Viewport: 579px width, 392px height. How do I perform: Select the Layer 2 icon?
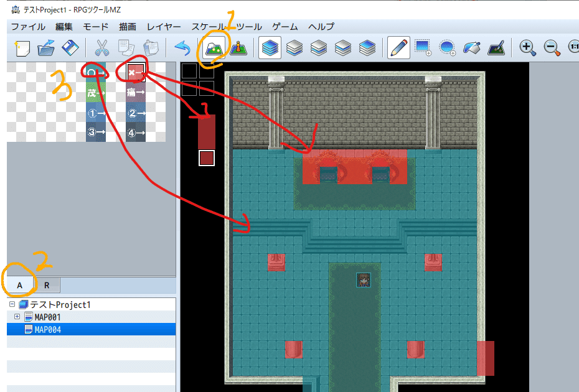pos(319,48)
